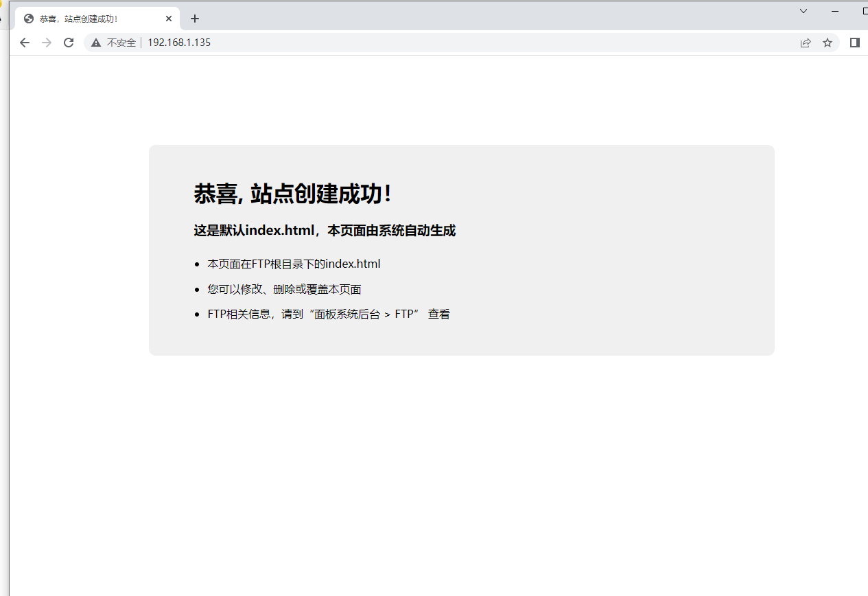Click the heading 恭喜, 站点创建成功!
The image size is (868, 596).
293,194
